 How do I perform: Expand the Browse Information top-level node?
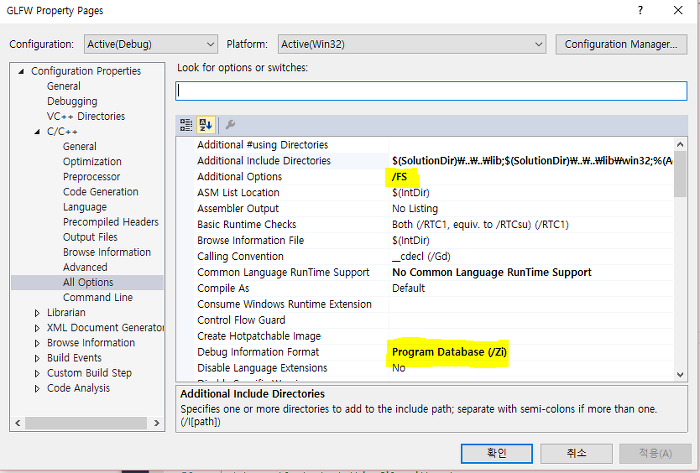(x=37, y=343)
